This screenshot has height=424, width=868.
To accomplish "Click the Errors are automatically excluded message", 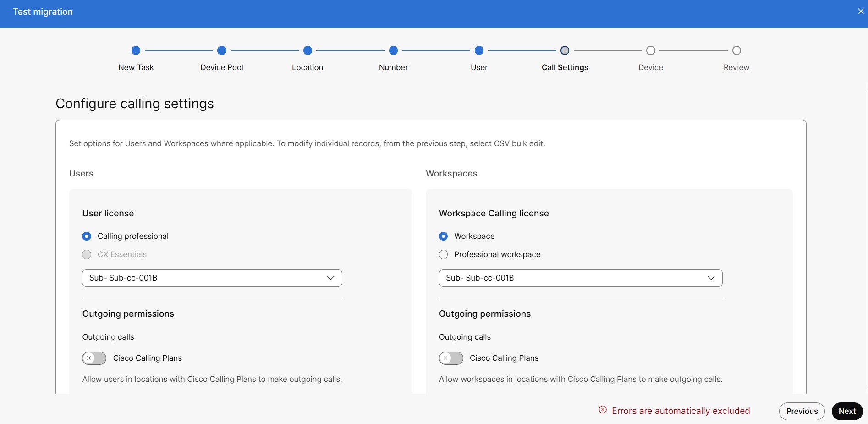I will click(x=681, y=411).
